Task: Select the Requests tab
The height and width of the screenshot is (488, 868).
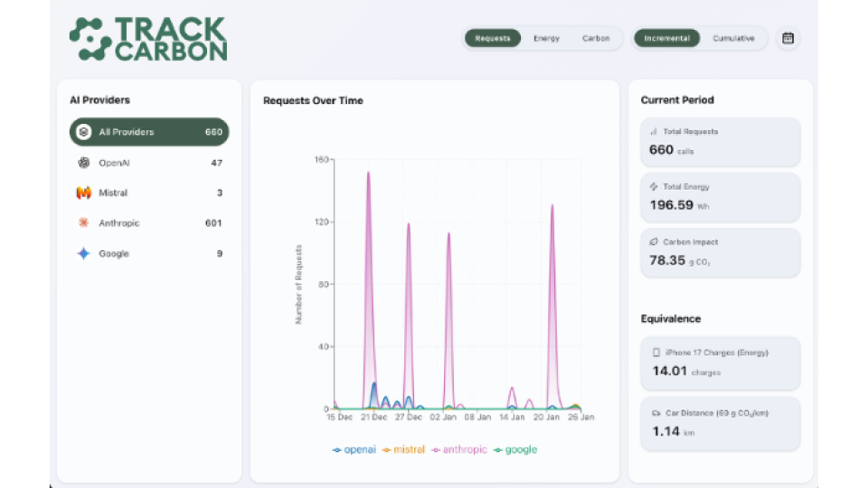Action: pyautogui.click(x=493, y=39)
